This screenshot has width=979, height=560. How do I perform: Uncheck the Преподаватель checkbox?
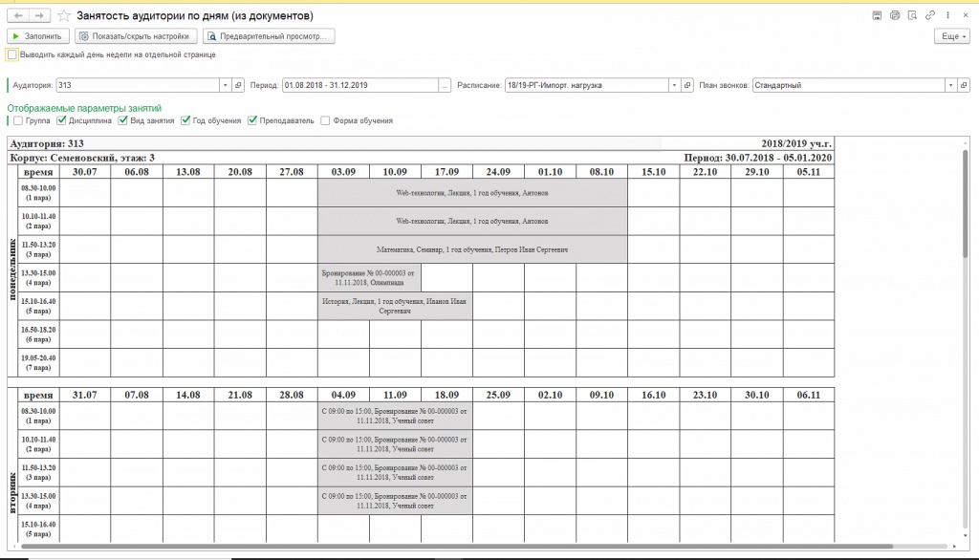252,121
